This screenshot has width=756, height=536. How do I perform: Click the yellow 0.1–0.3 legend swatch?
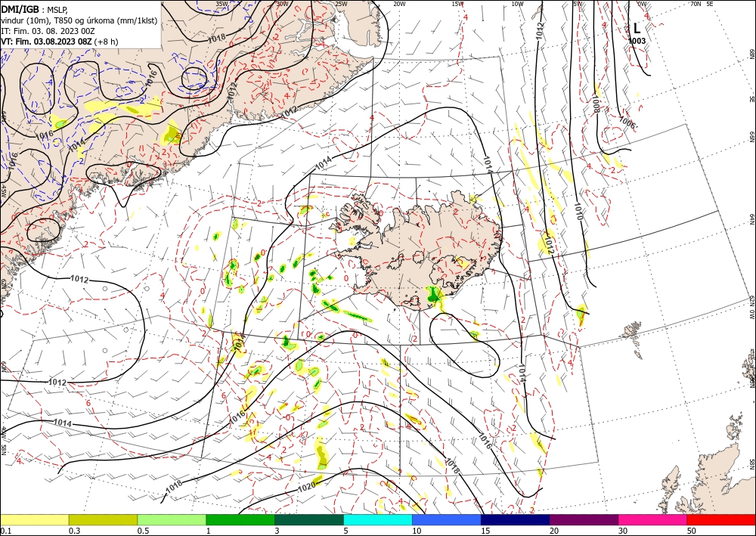[x=34, y=519]
